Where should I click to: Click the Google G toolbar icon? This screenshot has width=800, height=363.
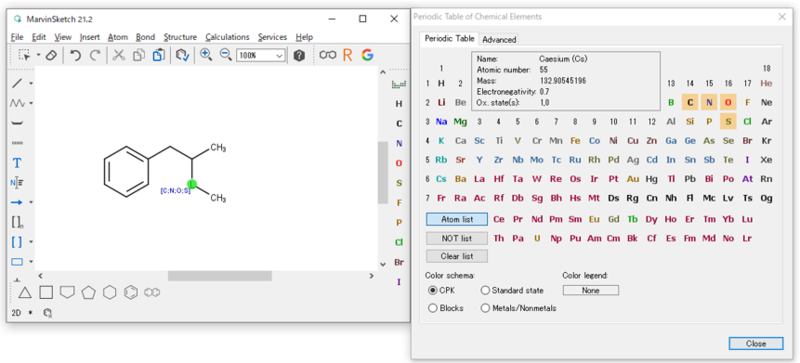click(367, 55)
